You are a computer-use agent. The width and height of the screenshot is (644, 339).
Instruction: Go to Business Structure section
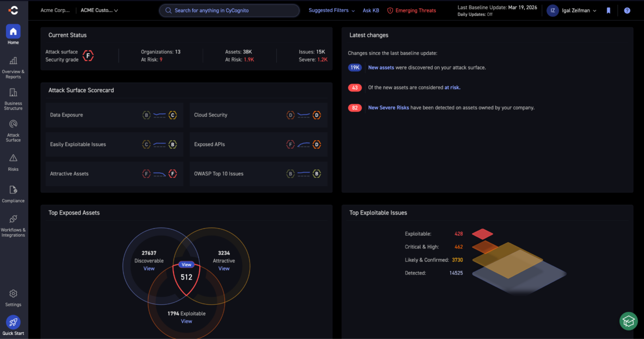pos(13,93)
